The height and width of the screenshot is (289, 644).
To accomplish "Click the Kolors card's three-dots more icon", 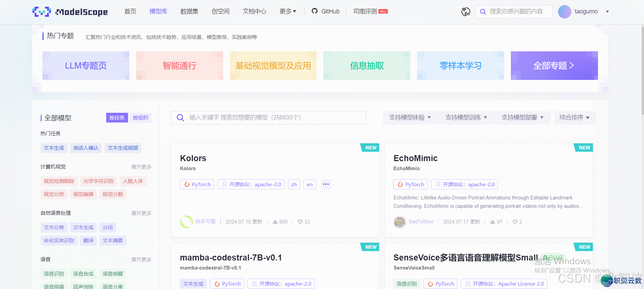I will 326,184.
